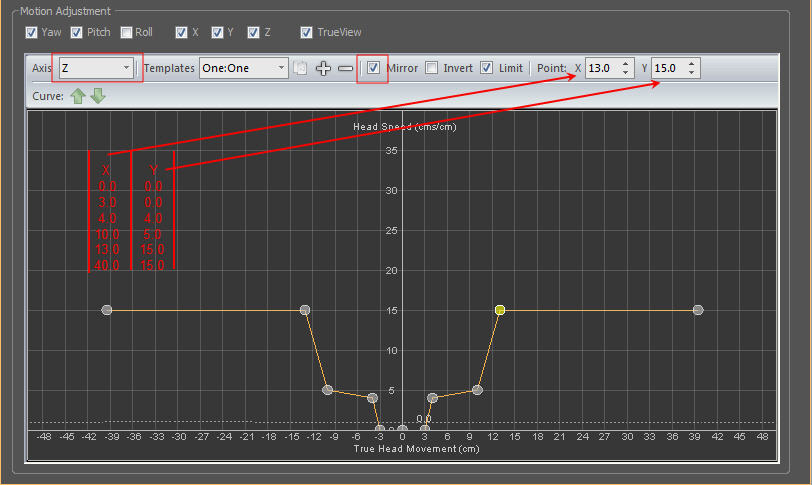Open the Axis dropdown showing Z

96,68
